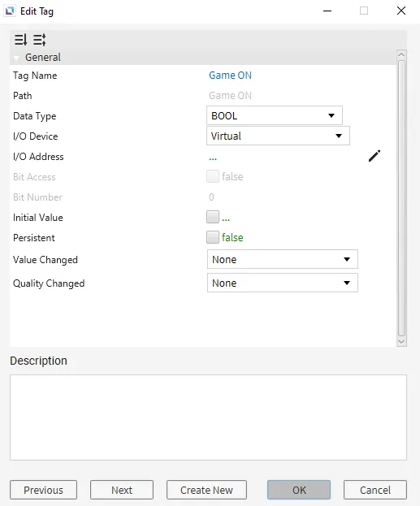Image resolution: width=420 pixels, height=506 pixels.
Task: Toggle the Initial Value checkbox
Action: (x=213, y=217)
